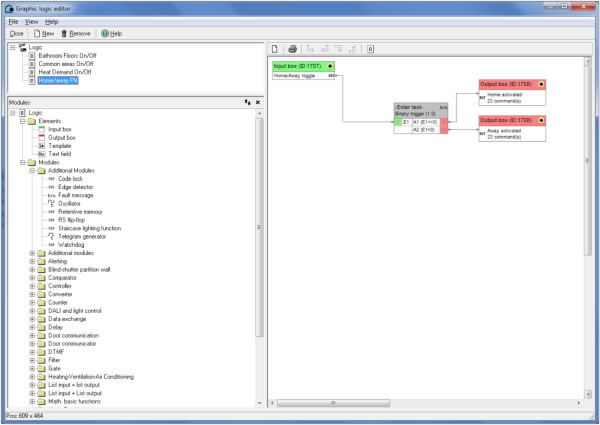Click the diamond icon on Away activated output box
600x425 pixels.
pos(541,120)
